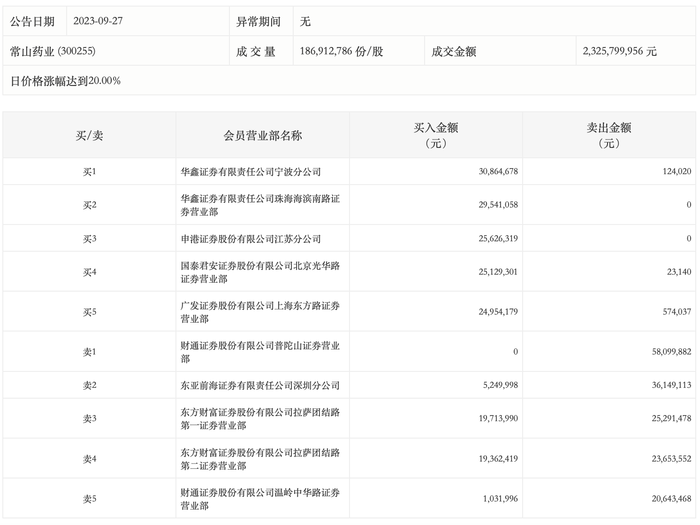Click the 买5 row label
This screenshot has height=525, width=700.
(x=89, y=312)
